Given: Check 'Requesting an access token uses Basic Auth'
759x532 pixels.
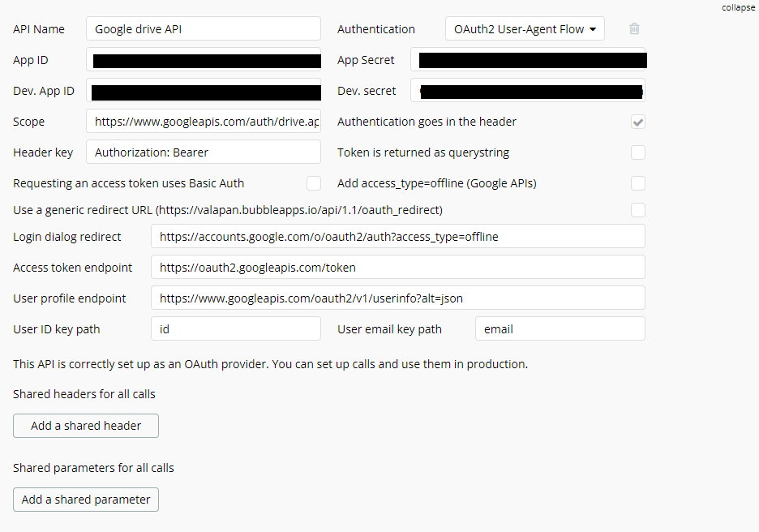Looking at the screenshot, I should (x=314, y=183).
